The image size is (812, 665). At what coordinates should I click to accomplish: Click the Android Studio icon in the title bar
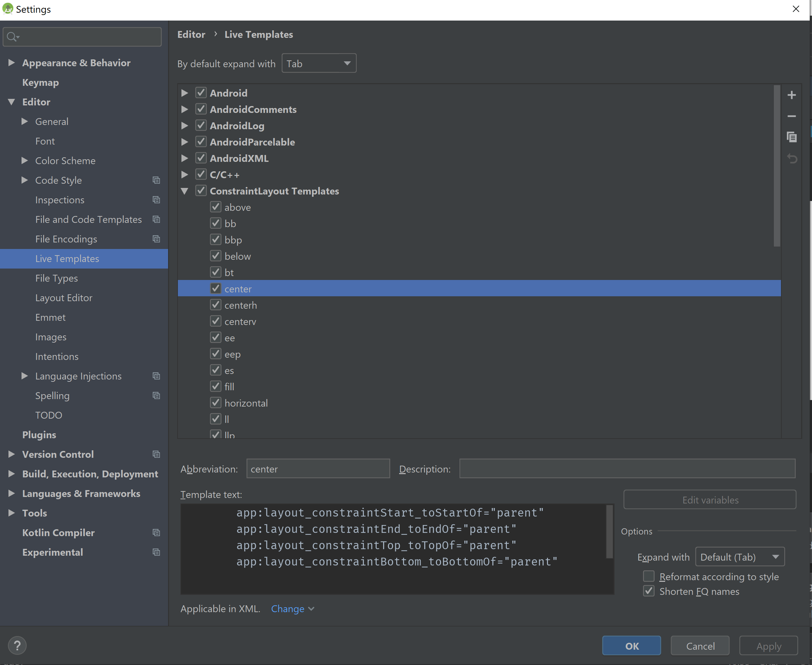[8, 9]
